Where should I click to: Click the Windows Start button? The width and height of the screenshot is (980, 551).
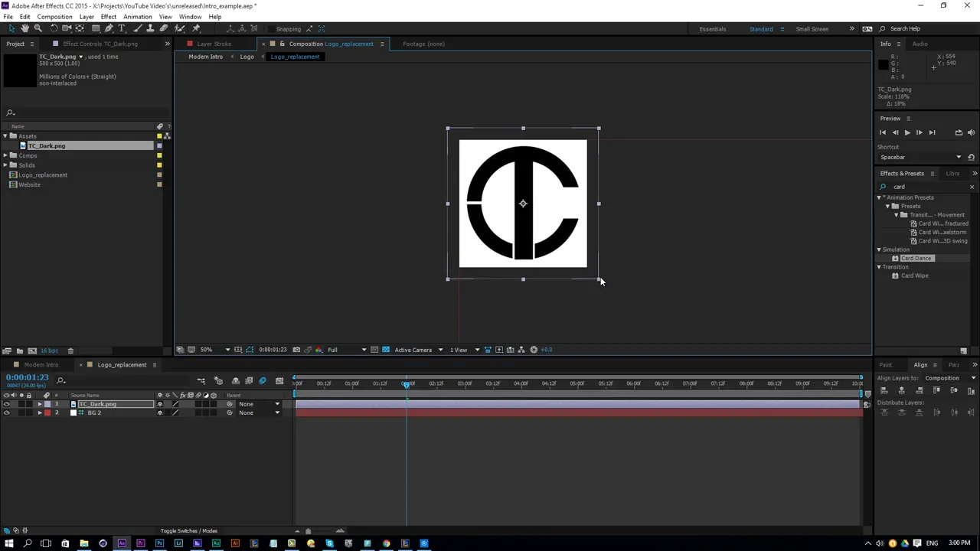(x=9, y=543)
